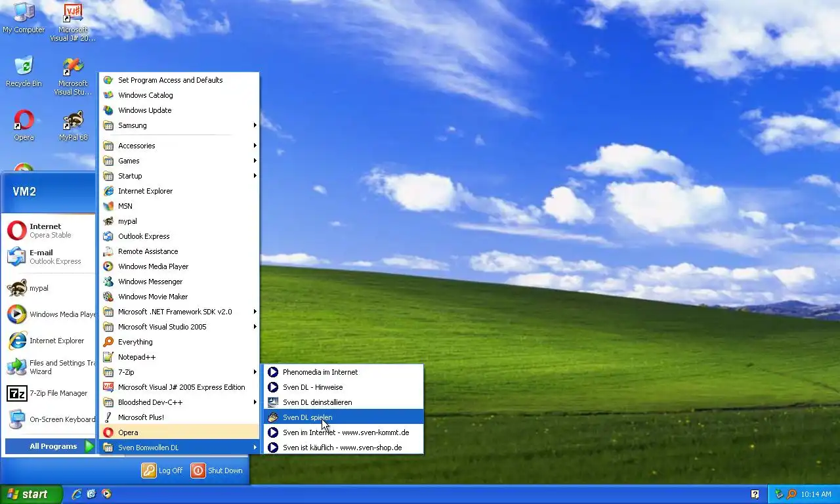Click the Everything search tray icon
The width and height of the screenshot is (840, 504).
tap(791, 494)
